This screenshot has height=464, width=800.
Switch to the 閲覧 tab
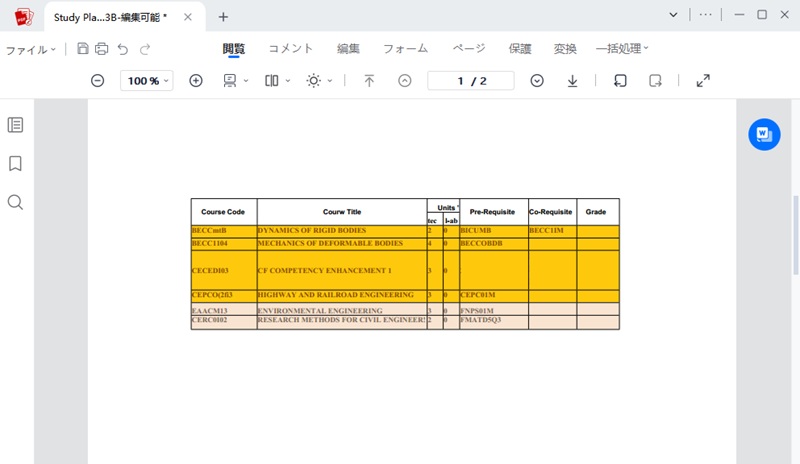234,48
